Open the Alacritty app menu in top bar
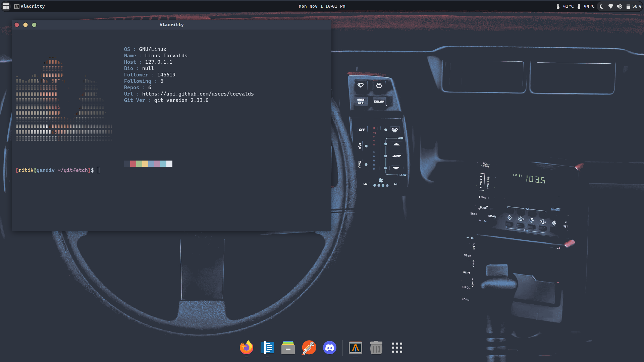Viewport: 644px width, 362px height. (30, 6)
